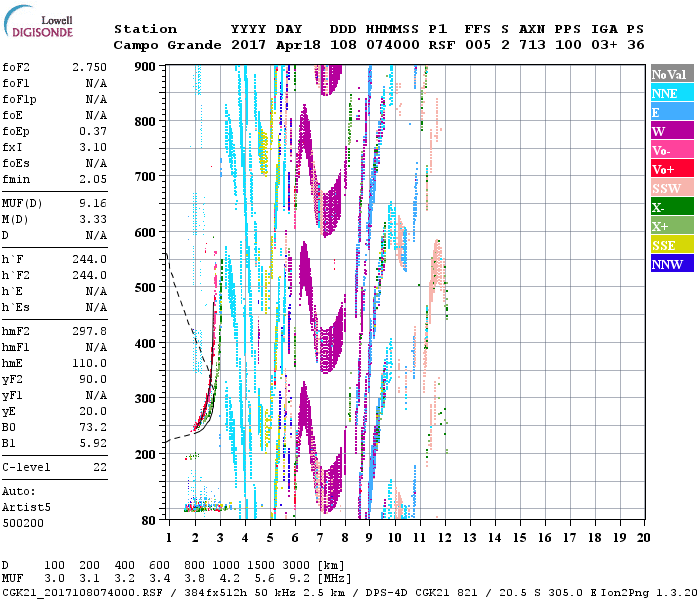
Task: Select the W purple legend swatch
Action: click(672, 131)
